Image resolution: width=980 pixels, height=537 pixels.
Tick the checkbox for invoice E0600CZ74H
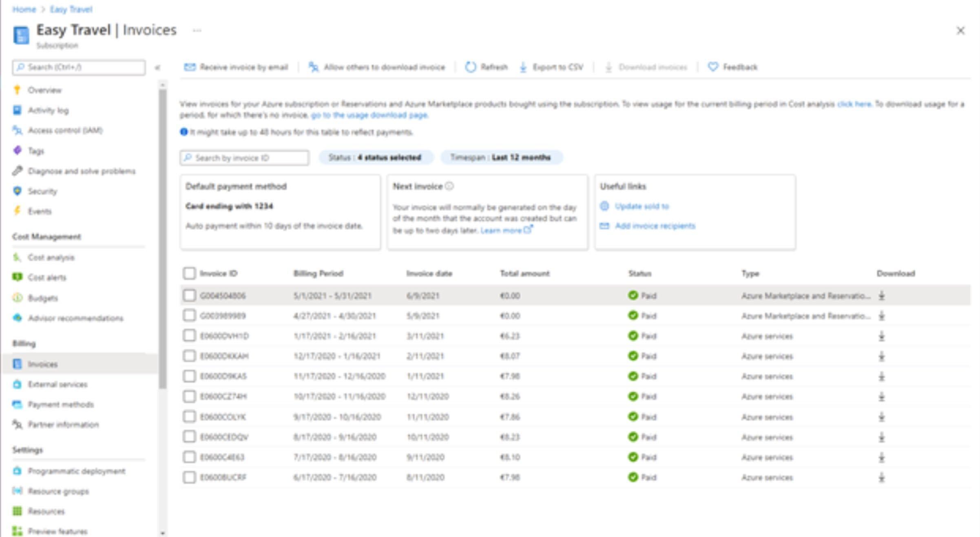[x=189, y=396]
